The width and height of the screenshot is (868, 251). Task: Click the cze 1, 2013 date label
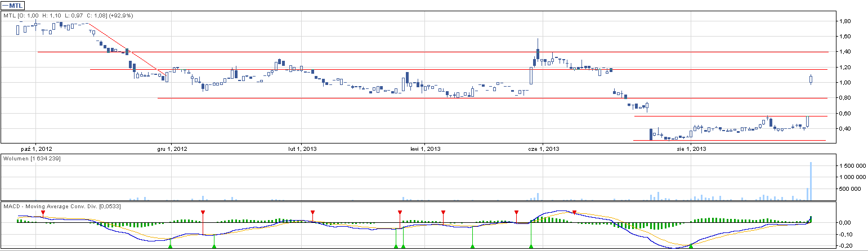[x=543, y=149]
